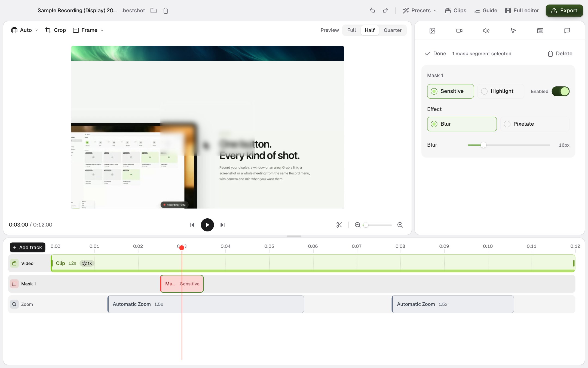Screen dimensions: 588x368
Task: Select the Sensitive mask type
Action: [x=451, y=91]
